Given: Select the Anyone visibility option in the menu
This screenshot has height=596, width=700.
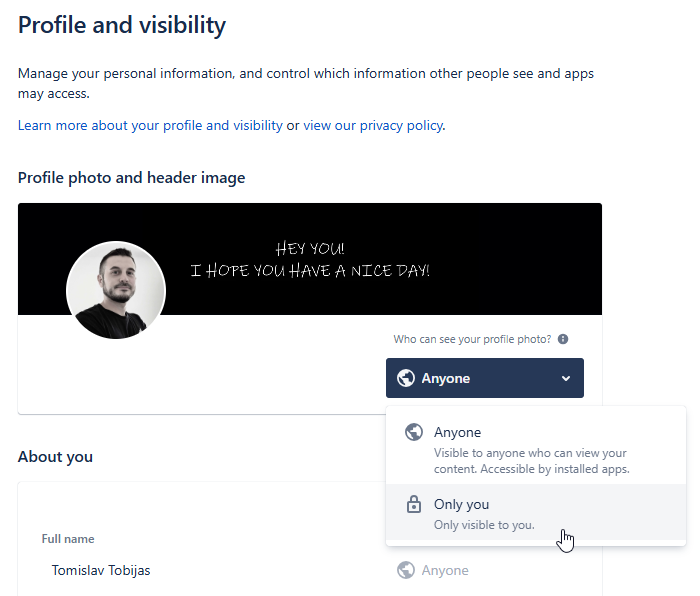Looking at the screenshot, I should click(x=457, y=433).
